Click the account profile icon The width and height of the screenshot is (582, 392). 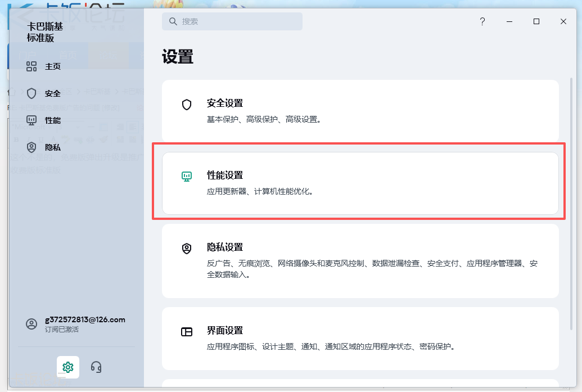click(32, 324)
